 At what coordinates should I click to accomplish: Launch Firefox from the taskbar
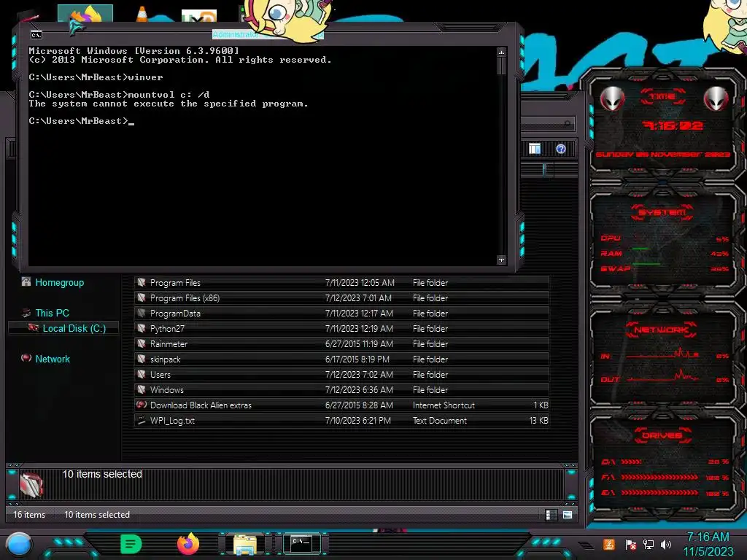(x=187, y=543)
